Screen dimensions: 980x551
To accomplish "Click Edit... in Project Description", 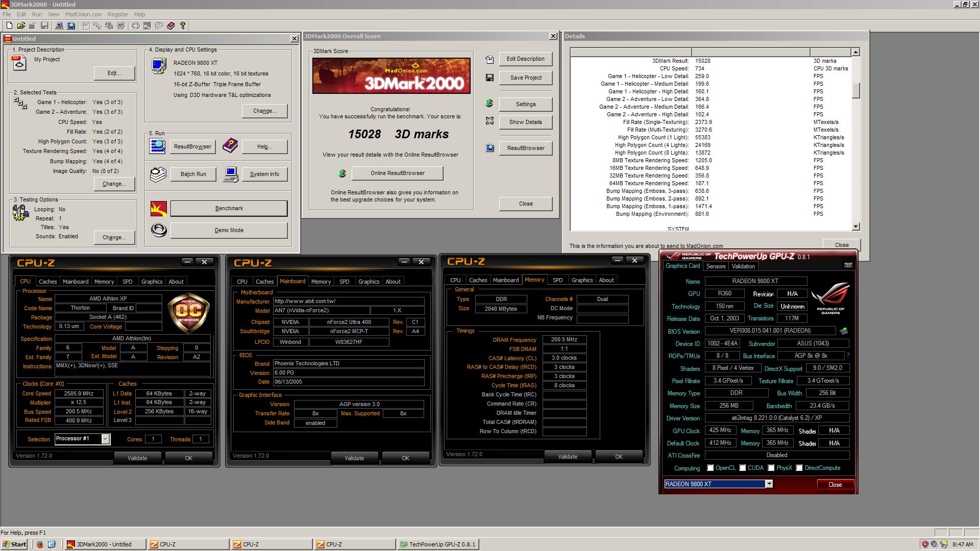I will [x=114, y=73].
